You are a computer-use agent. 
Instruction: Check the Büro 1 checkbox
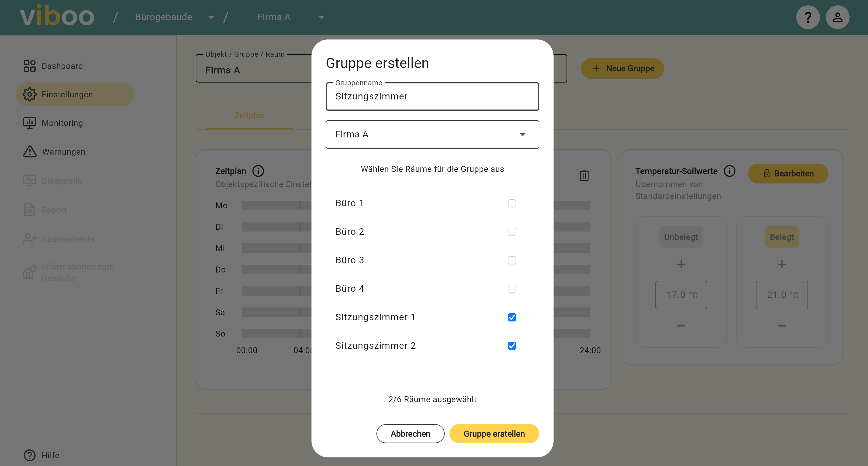(x=511, y=203)
